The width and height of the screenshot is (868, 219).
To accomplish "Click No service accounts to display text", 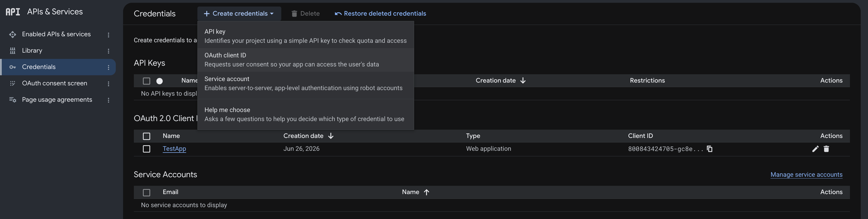I will [184, 205].
